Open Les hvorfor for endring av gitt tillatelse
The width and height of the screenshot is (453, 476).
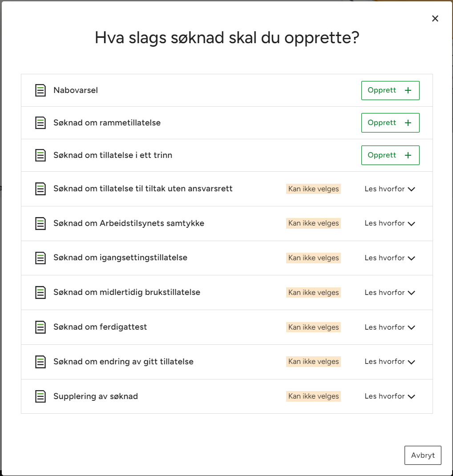tap(389, 362)
